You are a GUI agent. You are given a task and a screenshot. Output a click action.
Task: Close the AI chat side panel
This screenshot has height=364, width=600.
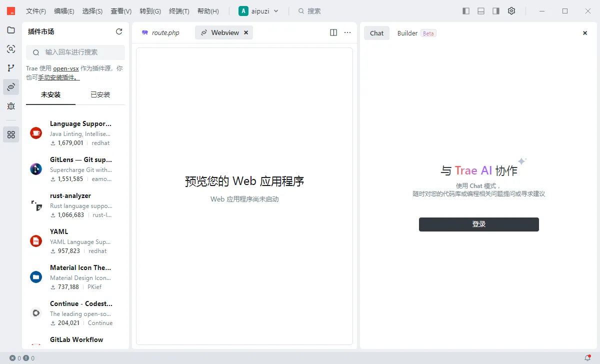585,33
